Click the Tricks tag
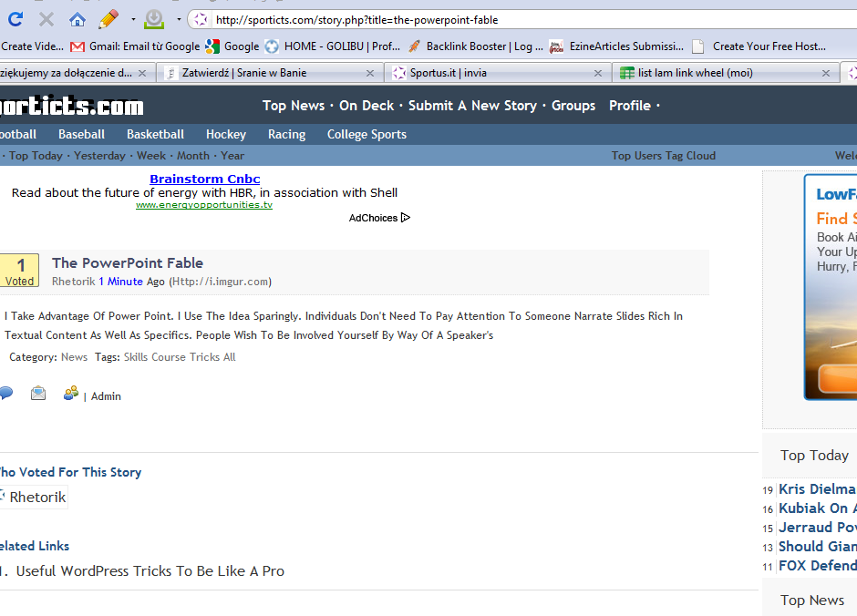Viewport: 857px width, 616px height. point(204,357)
